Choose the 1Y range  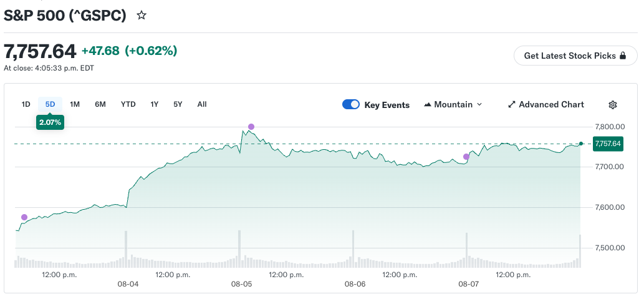point(155,104)
